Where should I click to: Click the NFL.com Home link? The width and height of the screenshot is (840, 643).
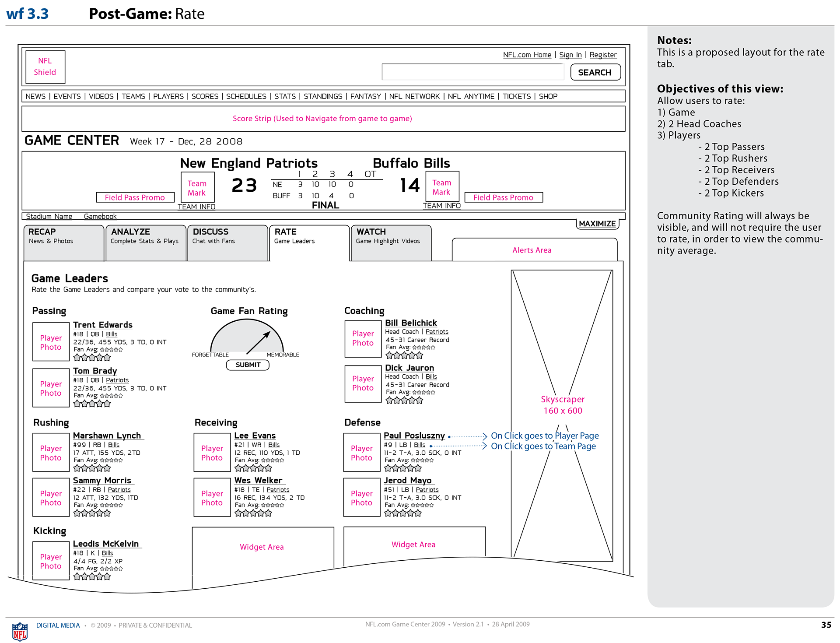pyautogui.click(x=527, y=55)
